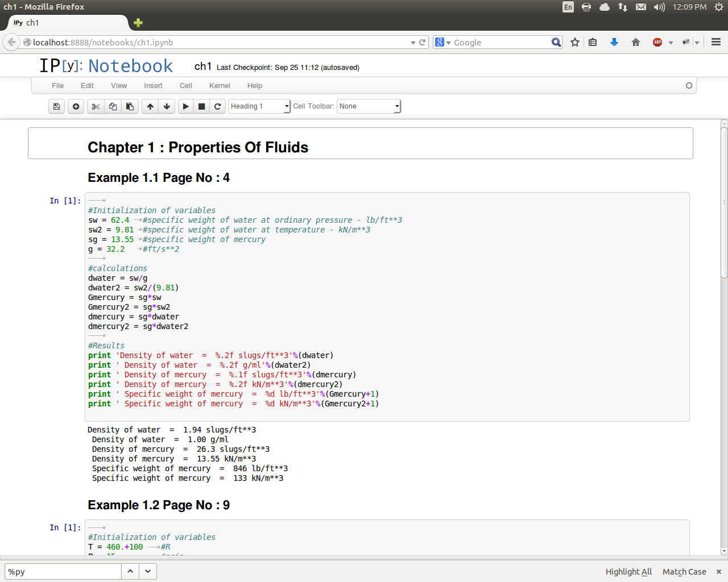Toggle Highlight All in the find bar
The image size is (728, 582).
click(628, 572)
